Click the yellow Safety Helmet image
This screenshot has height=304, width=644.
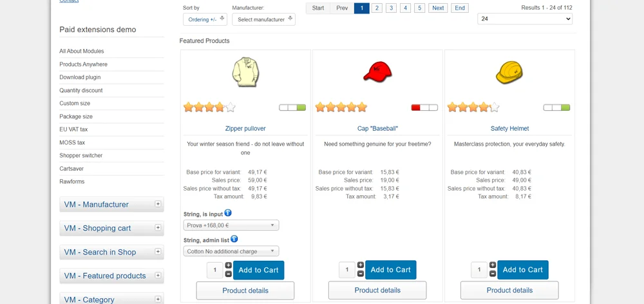pos(509,72)
